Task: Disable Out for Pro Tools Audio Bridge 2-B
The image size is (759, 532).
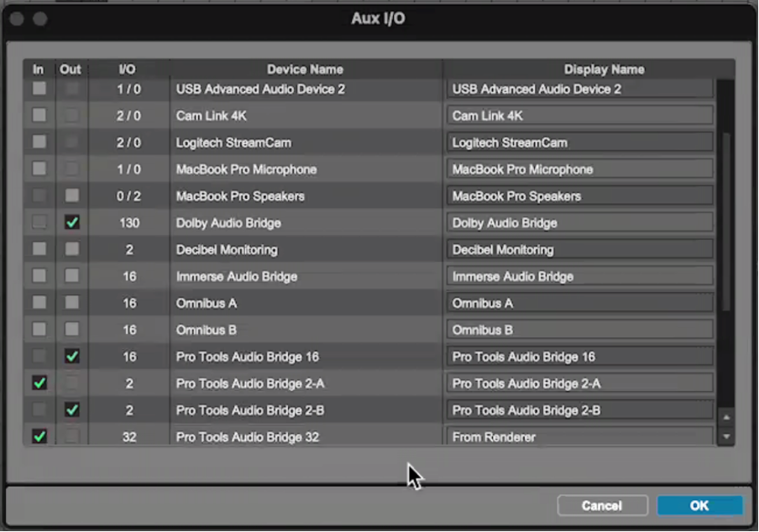Action: [72, 410]
